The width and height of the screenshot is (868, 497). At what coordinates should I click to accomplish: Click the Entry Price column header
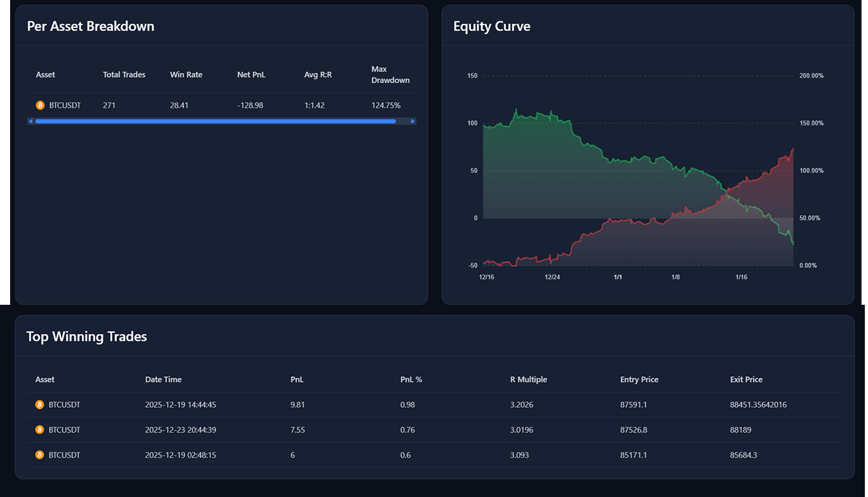click(639, 379)
